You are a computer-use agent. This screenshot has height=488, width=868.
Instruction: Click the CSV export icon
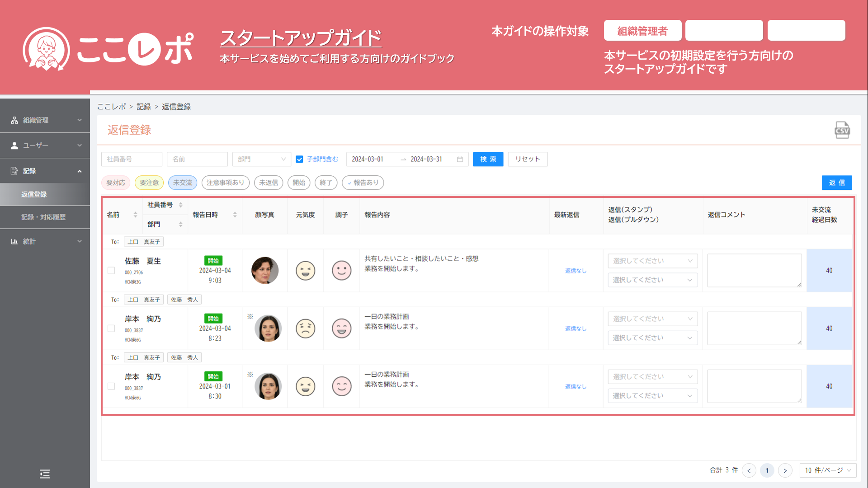tap(842, 130)
